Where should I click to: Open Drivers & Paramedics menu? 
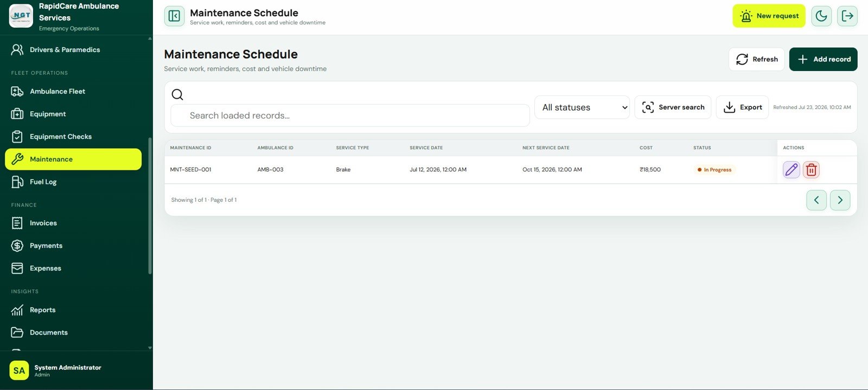(x=73, y=50)
